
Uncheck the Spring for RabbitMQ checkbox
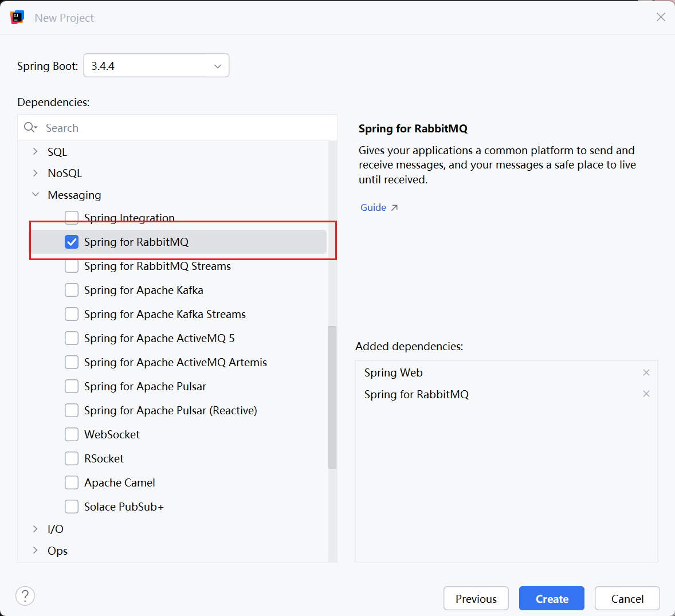tap(72, 242)
